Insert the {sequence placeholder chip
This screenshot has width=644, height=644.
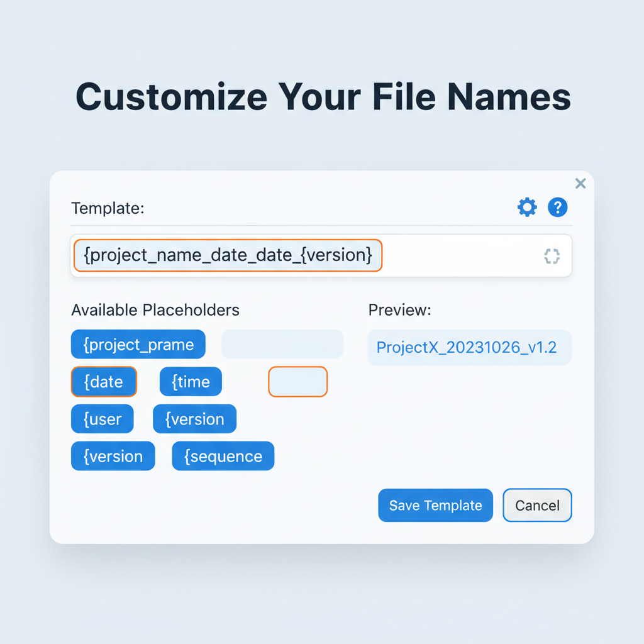(223, 456)
